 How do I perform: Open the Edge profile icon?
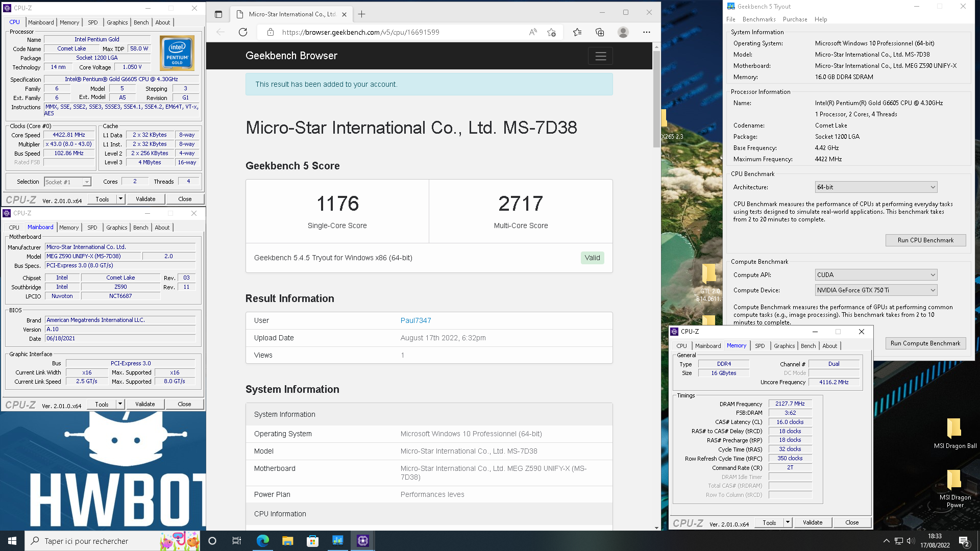623,32
